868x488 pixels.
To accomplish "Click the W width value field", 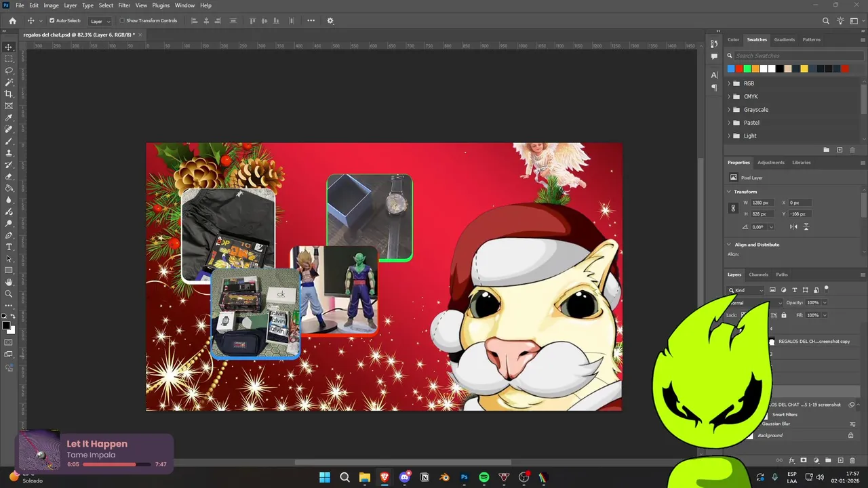I will tap(762, 203).
